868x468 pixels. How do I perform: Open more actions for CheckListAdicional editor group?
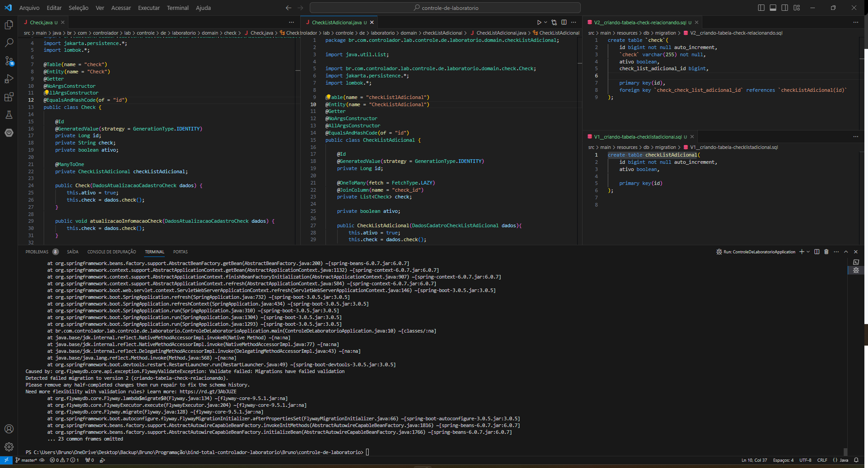[574, 22]
